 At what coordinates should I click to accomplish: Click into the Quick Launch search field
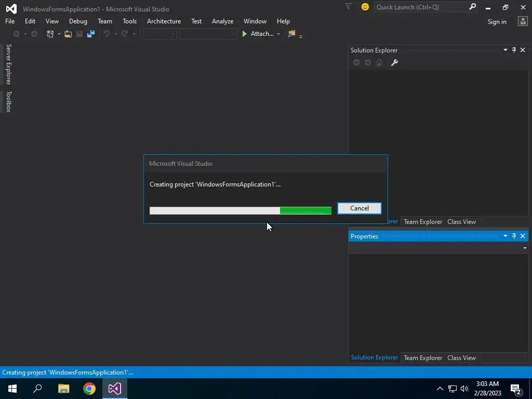click(421, 7)
